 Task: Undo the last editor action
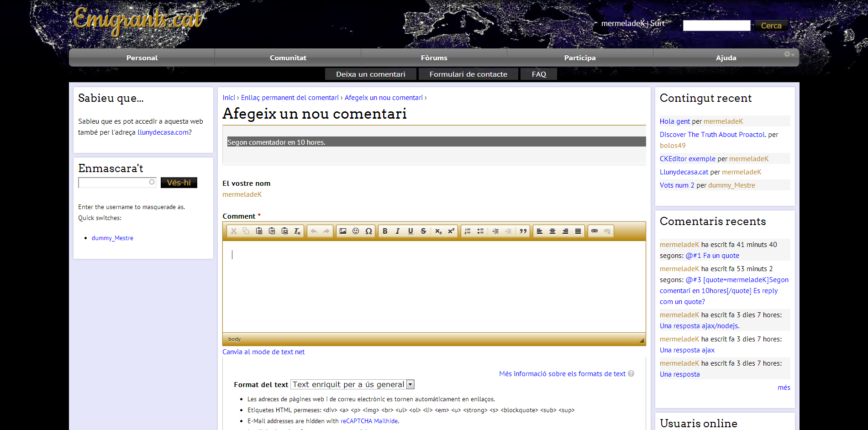coord(314,231)
